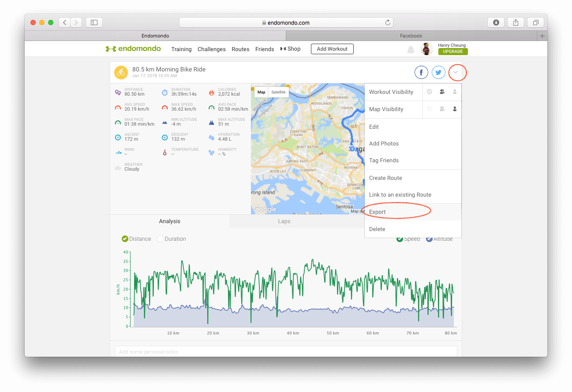Click the Descent icon
Viewport: 572px width, 392px height.
click(x=164, y=138)
